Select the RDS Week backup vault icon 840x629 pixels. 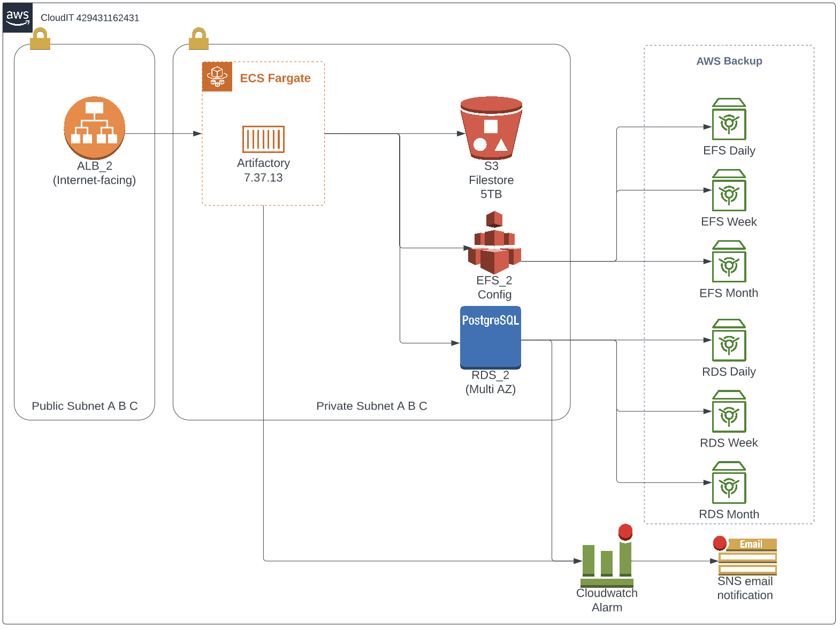[729, 411]
